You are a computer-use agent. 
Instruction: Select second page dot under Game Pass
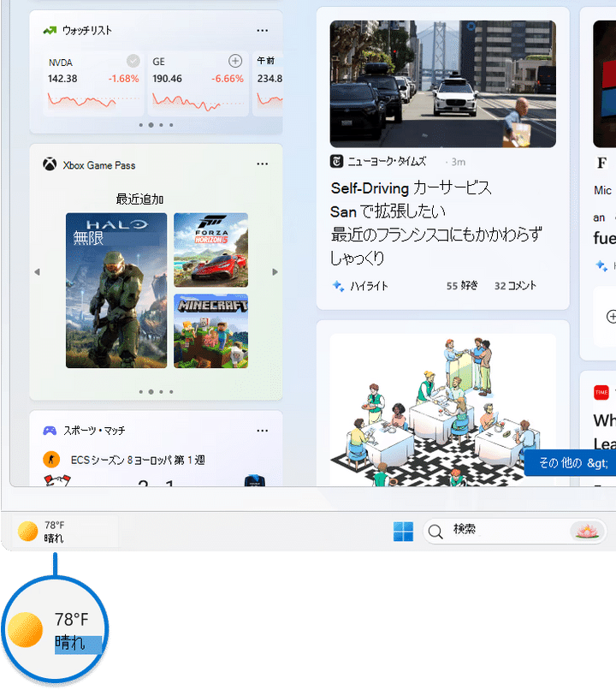151,391
